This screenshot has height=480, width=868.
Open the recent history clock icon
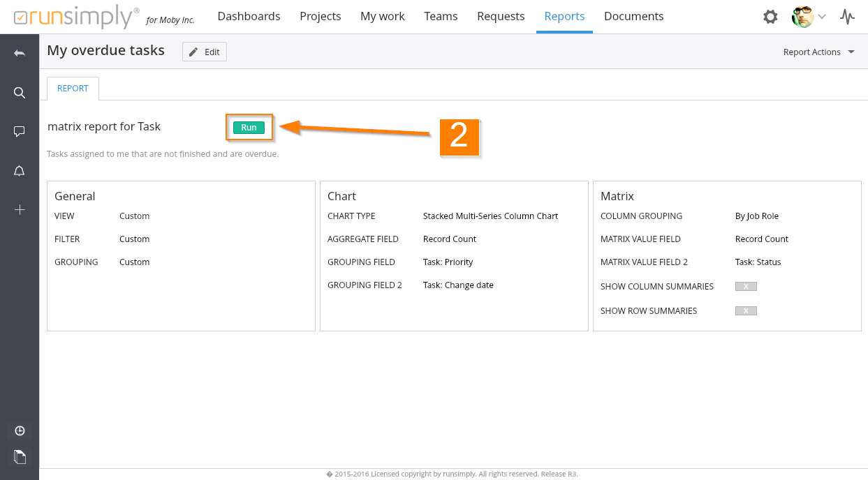(20, 430)
